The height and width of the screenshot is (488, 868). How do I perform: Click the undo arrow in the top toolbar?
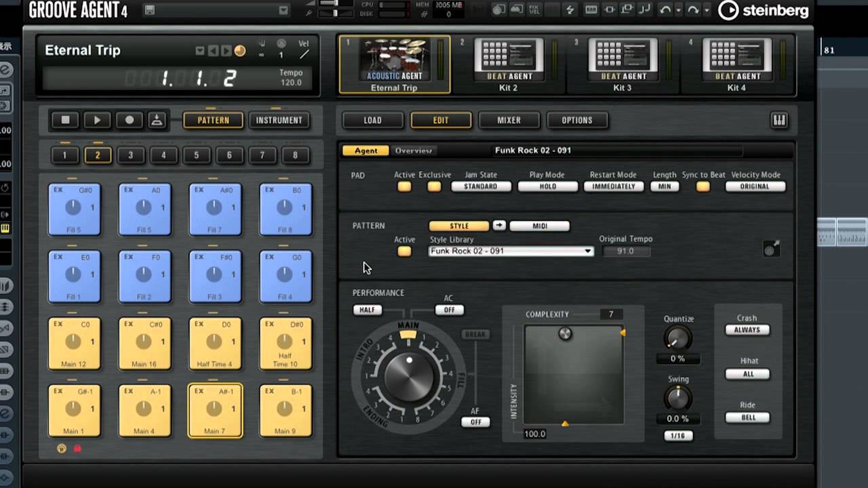click(x=665, y=9)
